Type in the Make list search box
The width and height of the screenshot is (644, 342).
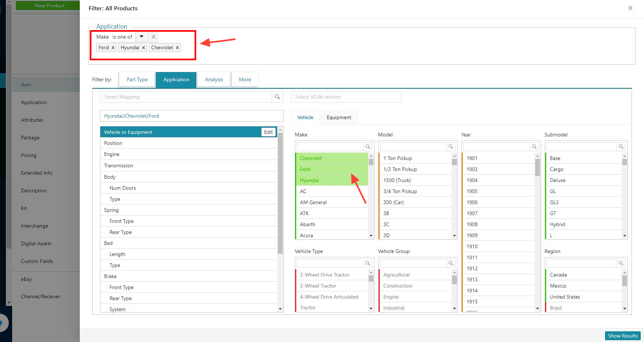pyautogui.click(x=330, y=147)
